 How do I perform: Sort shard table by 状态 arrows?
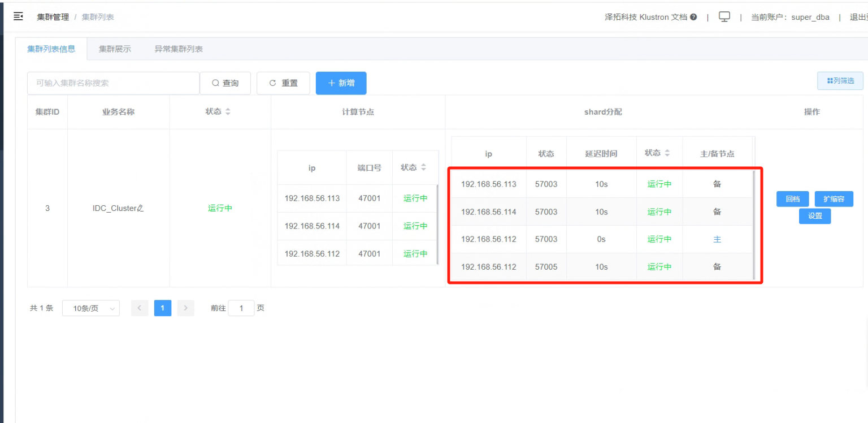[667, 153]
